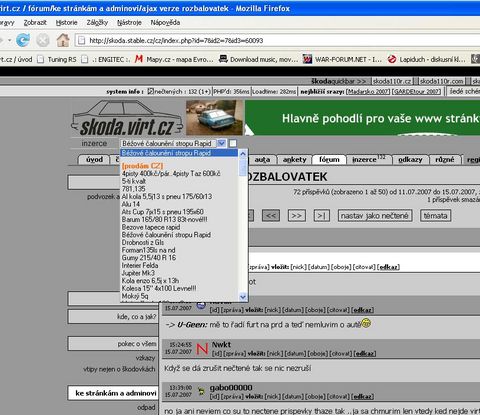Open the vzkazy link

[x=145, y=358]
